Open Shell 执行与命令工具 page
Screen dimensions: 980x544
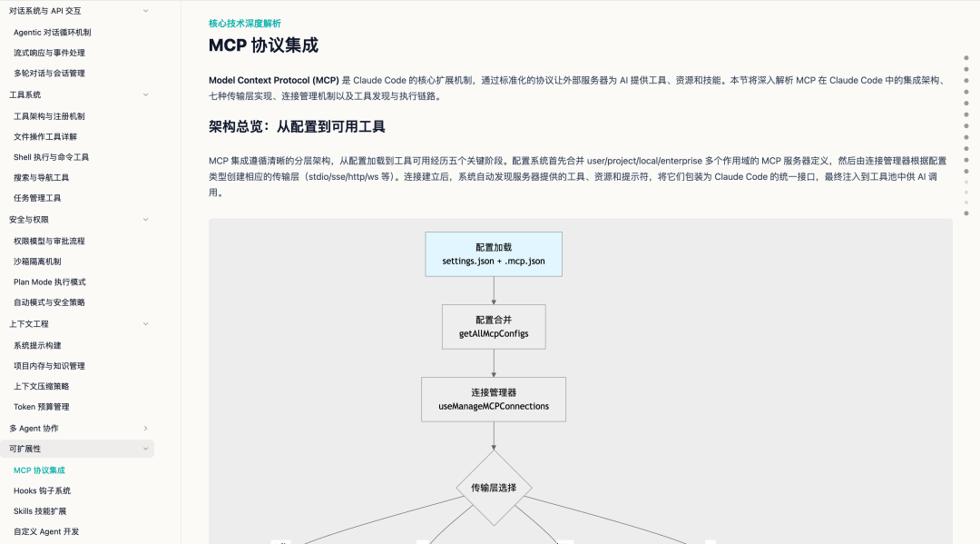(x=51, y=158)
